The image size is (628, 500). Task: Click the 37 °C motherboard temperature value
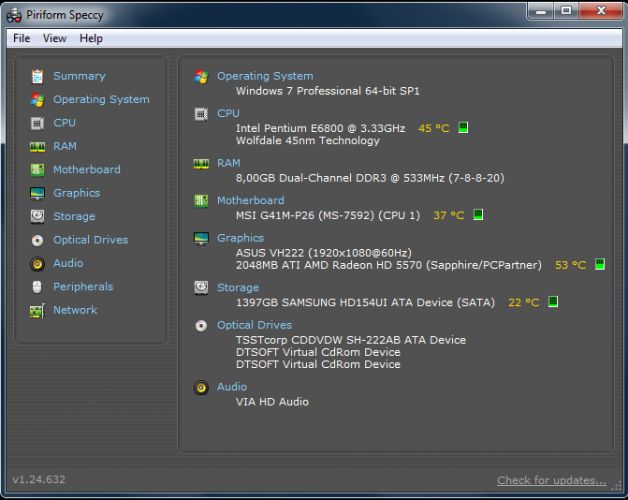[449, 216]
